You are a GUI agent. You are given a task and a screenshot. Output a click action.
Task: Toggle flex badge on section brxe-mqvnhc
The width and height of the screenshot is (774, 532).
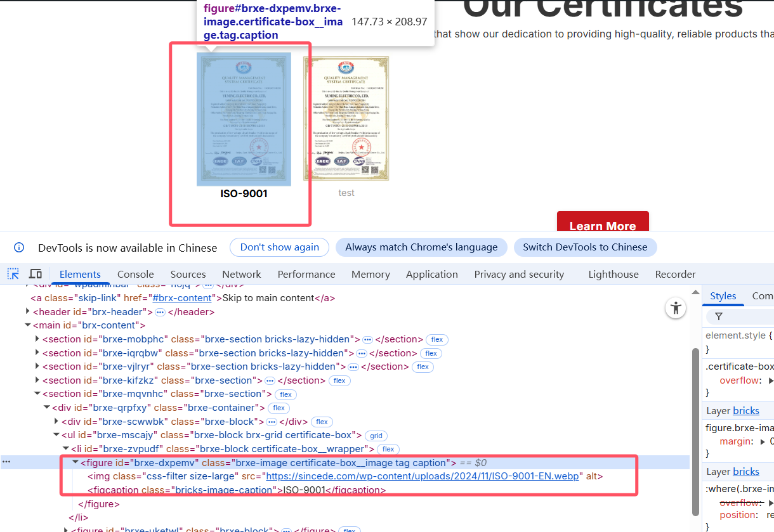click(x=286, y=394)
